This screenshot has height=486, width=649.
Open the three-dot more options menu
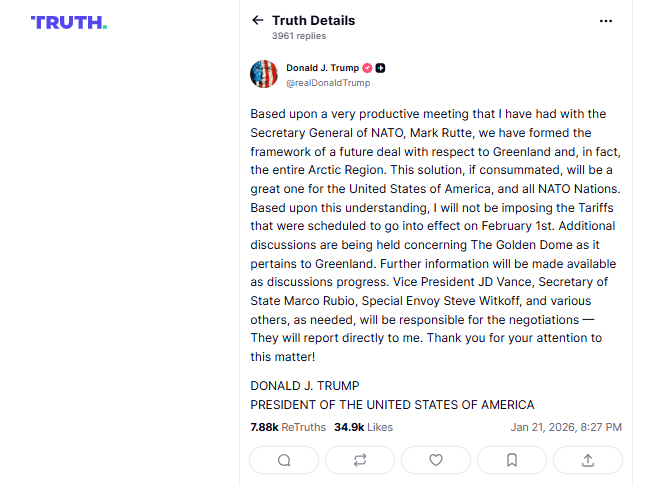[606, 20]
